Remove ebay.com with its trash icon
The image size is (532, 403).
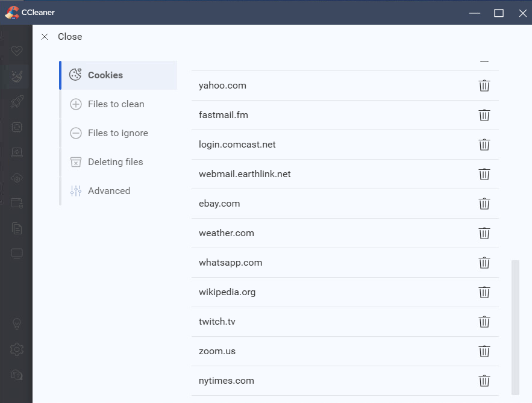[x=484, y=204]
